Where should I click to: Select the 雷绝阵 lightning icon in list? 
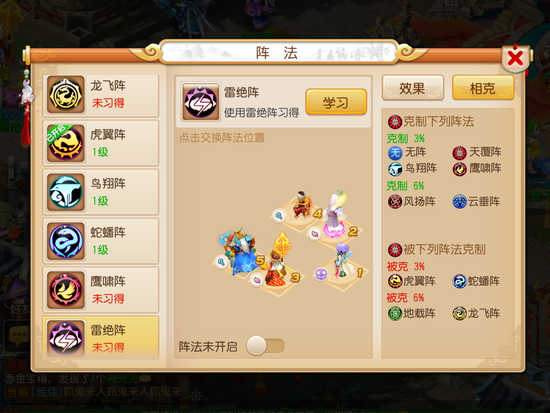[x=66, y=339]
